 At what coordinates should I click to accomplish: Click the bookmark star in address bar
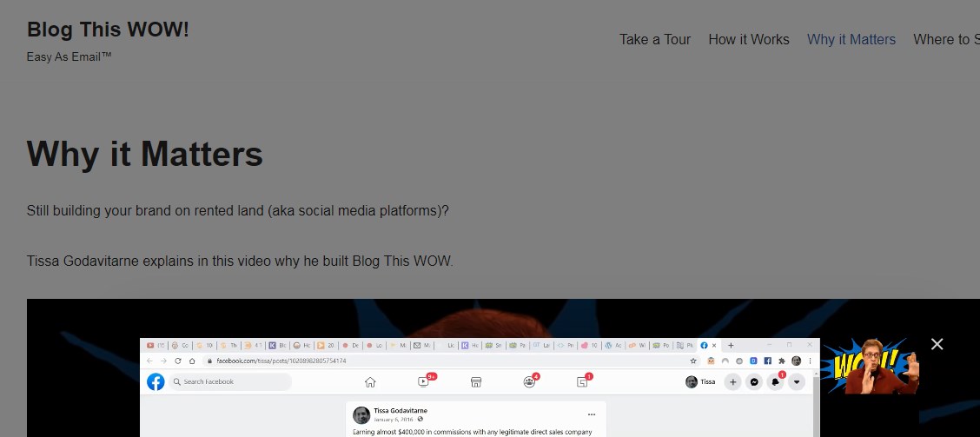click(x=693, y=361)
